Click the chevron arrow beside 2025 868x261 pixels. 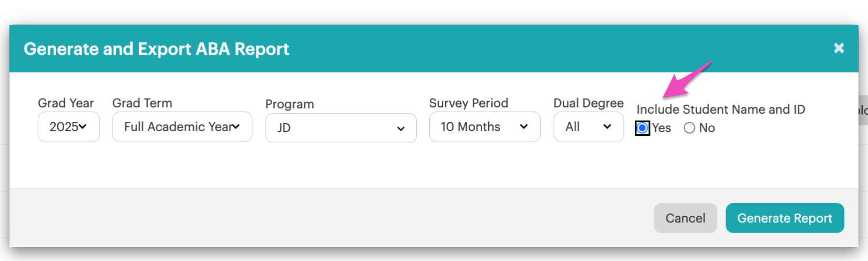[82, 127]
